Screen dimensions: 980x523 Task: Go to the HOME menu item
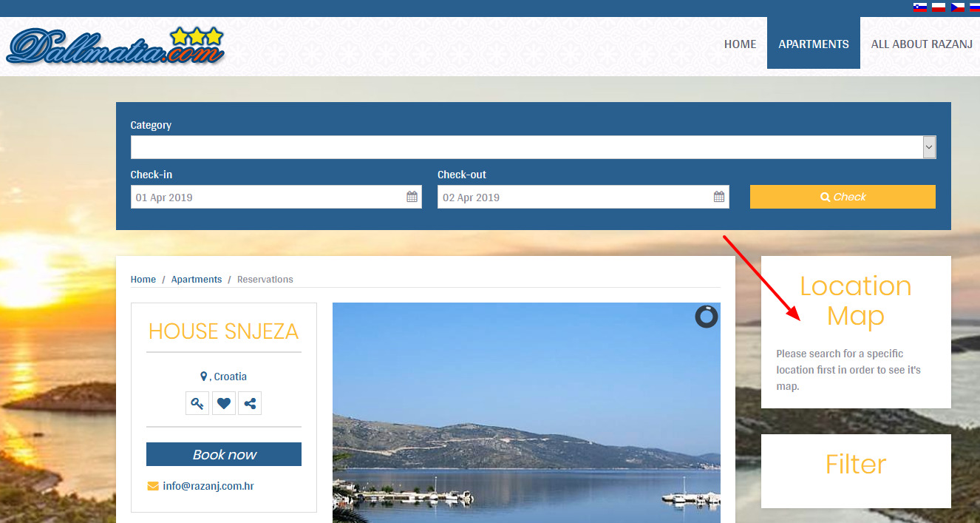point(740,44)
